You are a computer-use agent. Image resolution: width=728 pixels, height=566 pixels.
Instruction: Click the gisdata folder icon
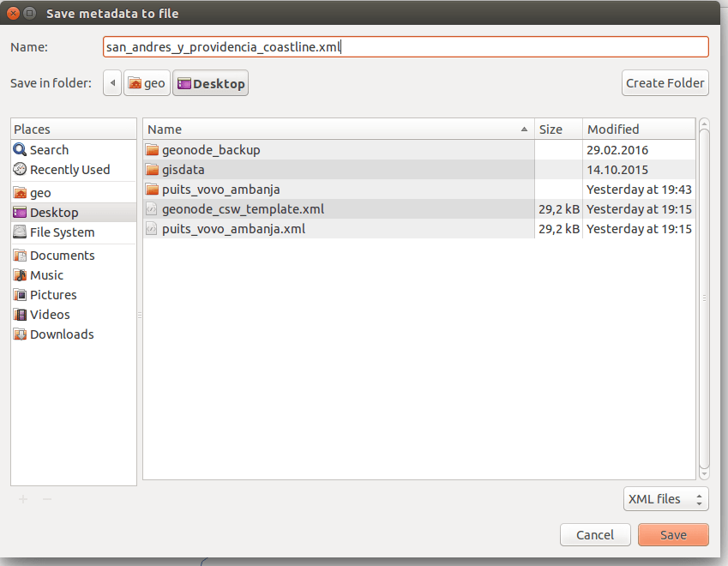coord(153,170)
